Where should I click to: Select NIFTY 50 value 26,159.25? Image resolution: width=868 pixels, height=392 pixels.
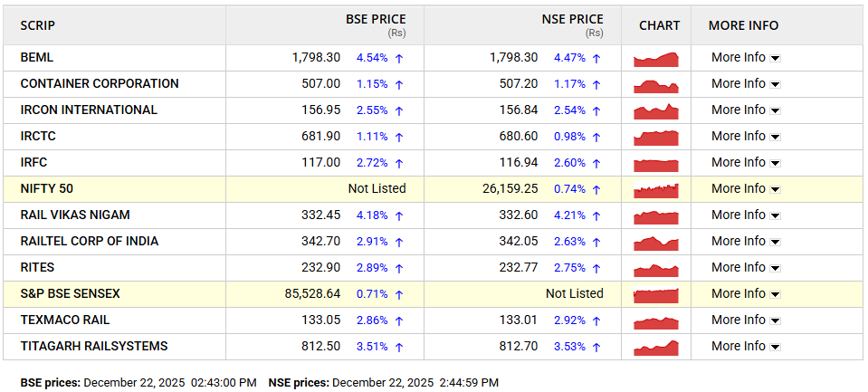pos(510,189)
